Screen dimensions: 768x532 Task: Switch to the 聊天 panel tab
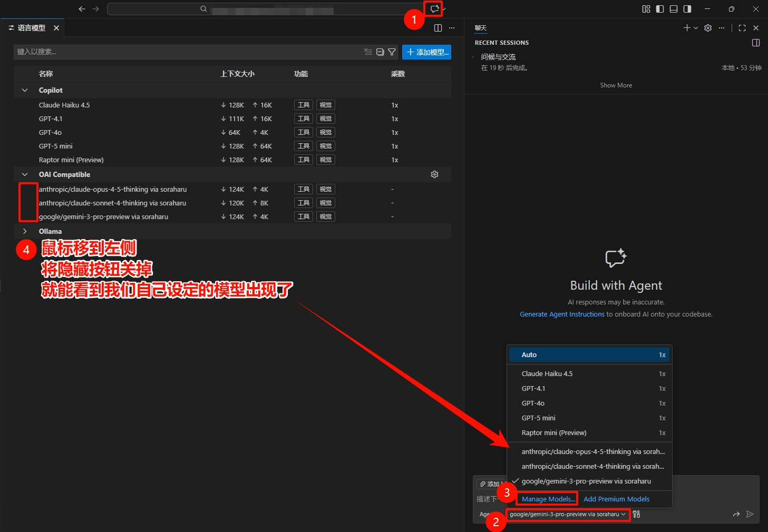click(x=481, y=28)
